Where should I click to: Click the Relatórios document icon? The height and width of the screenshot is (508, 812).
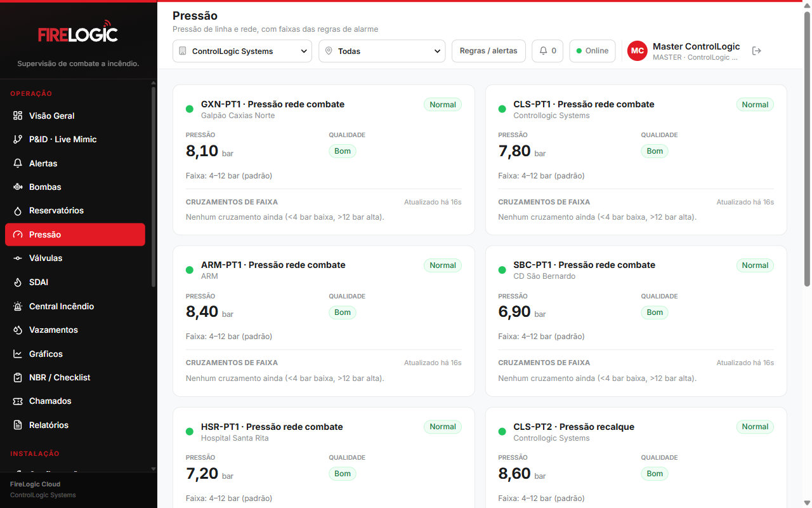point(18,425)
